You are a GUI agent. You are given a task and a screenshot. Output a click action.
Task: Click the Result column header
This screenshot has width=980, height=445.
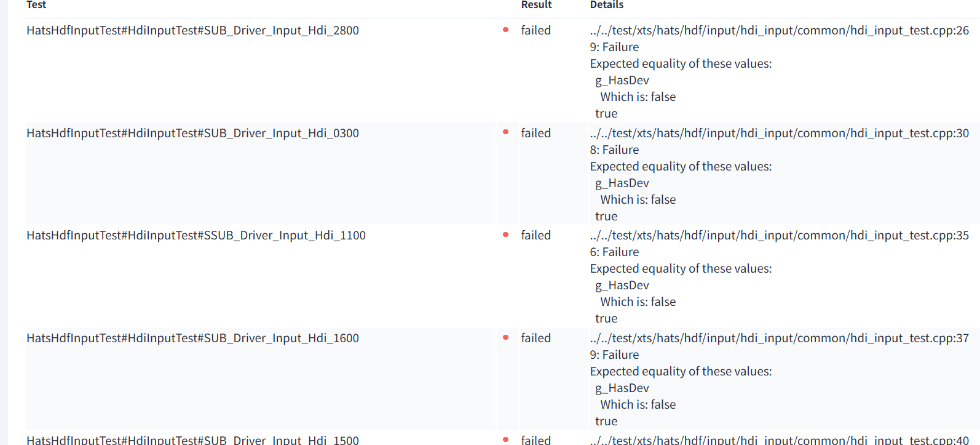tap(536, 5)
